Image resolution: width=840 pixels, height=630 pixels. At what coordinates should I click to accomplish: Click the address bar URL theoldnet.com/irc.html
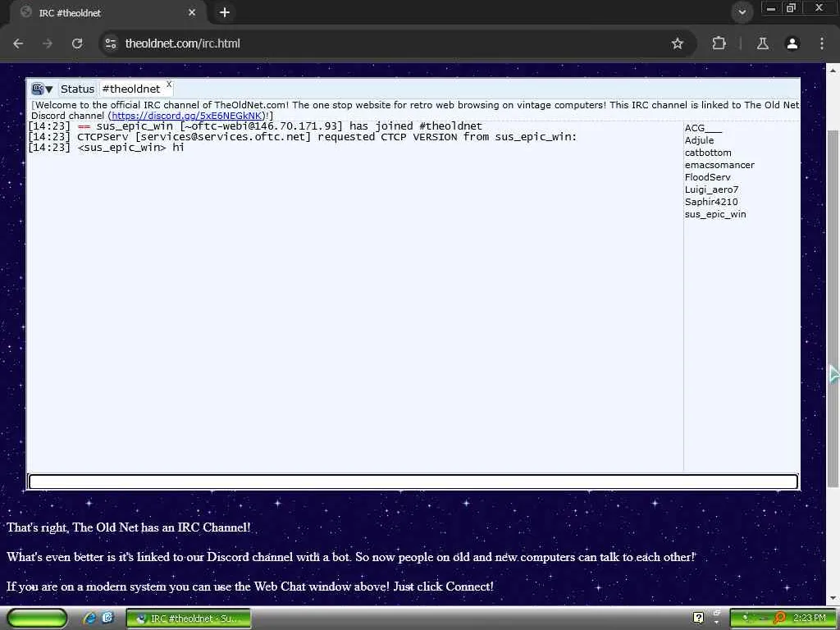click(183, 43)
